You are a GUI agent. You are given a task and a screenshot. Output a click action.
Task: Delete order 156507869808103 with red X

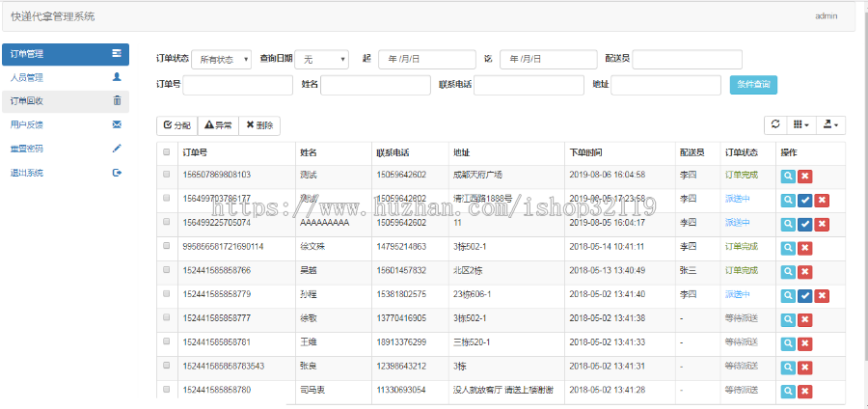(x=805, y=176)
